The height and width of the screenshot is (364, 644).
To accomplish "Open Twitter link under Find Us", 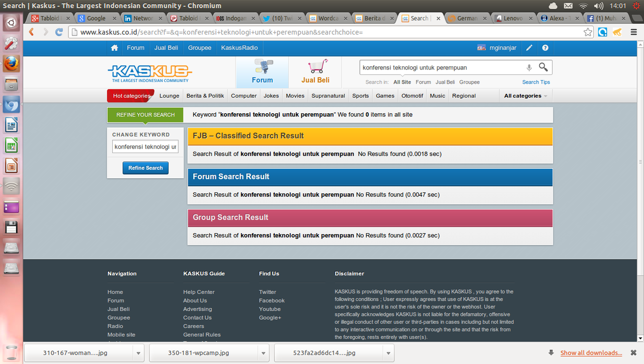I will click(x=268, y=292).
